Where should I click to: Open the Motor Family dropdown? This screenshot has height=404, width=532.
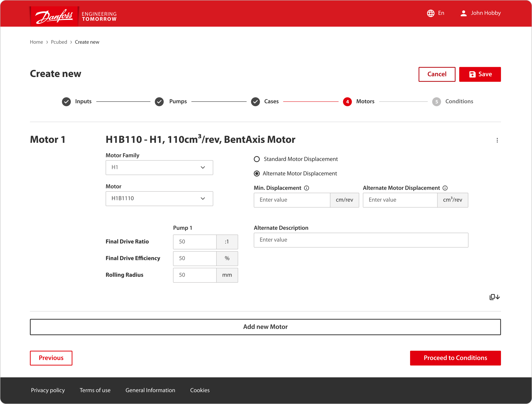coord(159,167)
